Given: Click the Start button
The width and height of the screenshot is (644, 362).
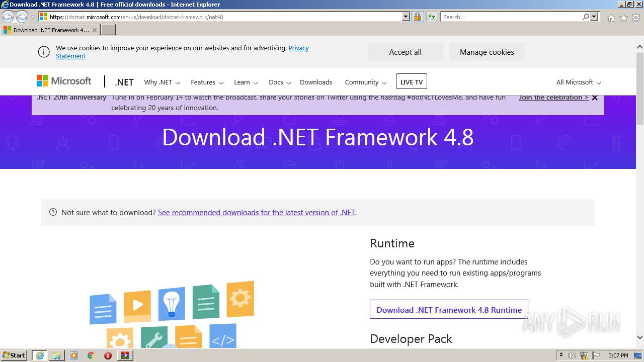Looking at the screenshot, I should [14, 355].
